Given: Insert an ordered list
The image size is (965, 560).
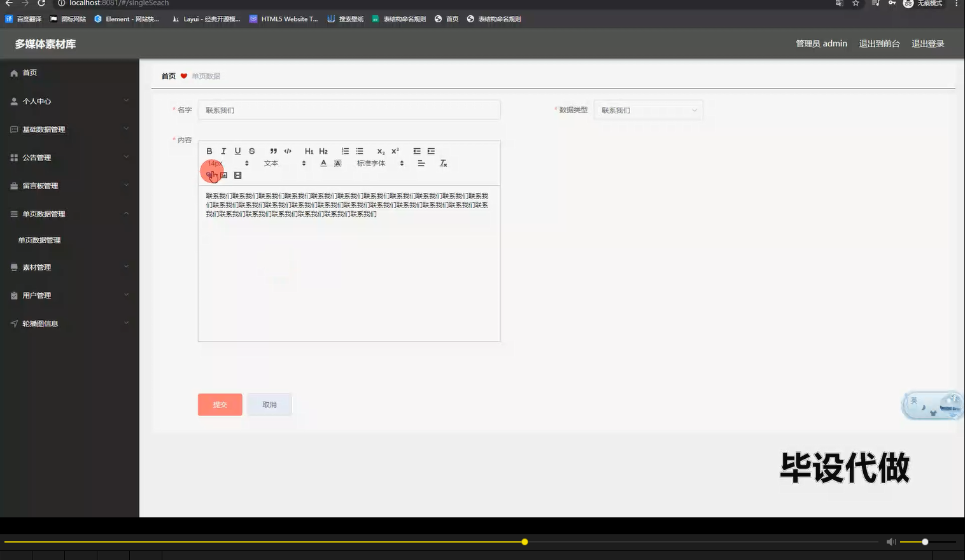Looking at the screenshot, I should click(x=345, y=151).
